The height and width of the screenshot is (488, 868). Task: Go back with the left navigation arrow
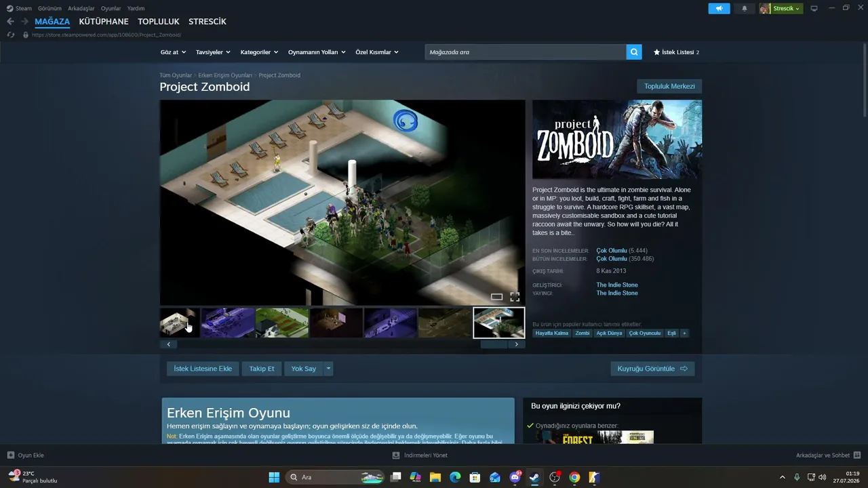click(10, 22)
